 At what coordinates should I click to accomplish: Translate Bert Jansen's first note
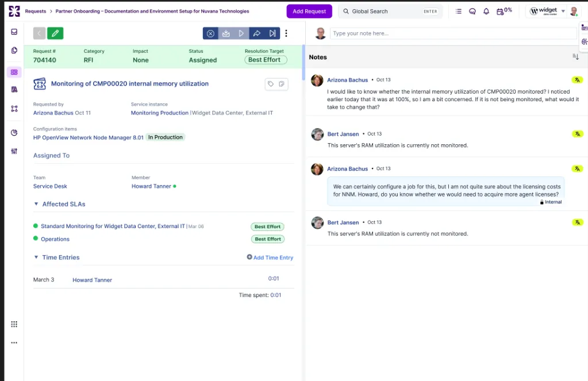pos(578,134)
